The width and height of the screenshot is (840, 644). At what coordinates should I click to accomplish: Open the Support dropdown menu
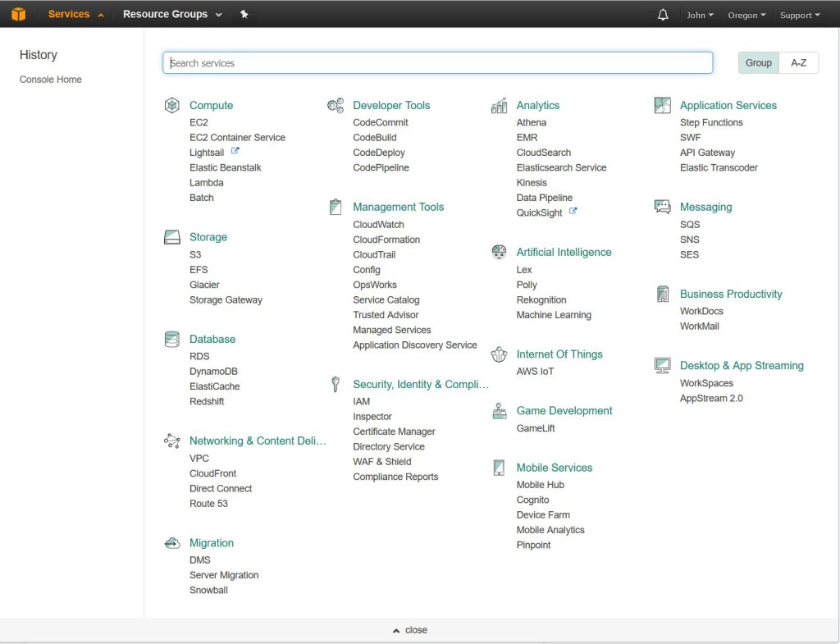tap(800, 15)
